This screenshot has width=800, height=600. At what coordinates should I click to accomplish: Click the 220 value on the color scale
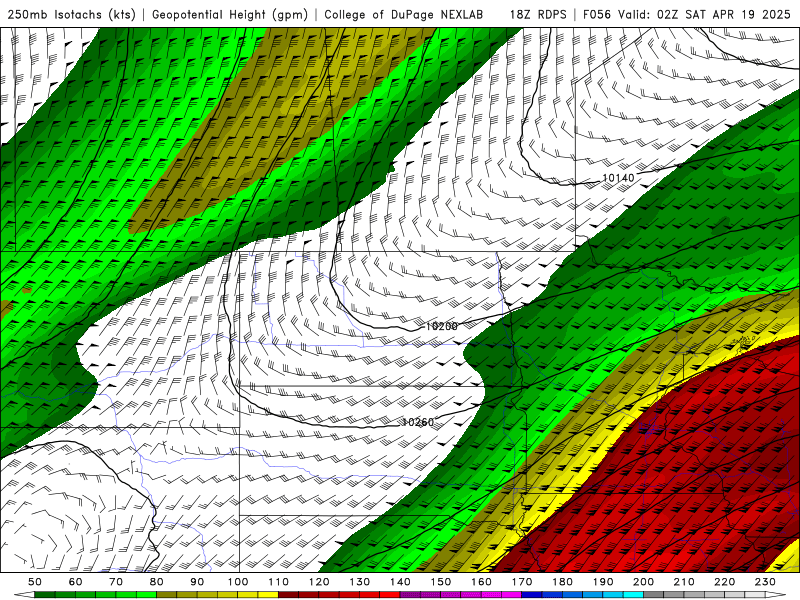tap(725, 582)
